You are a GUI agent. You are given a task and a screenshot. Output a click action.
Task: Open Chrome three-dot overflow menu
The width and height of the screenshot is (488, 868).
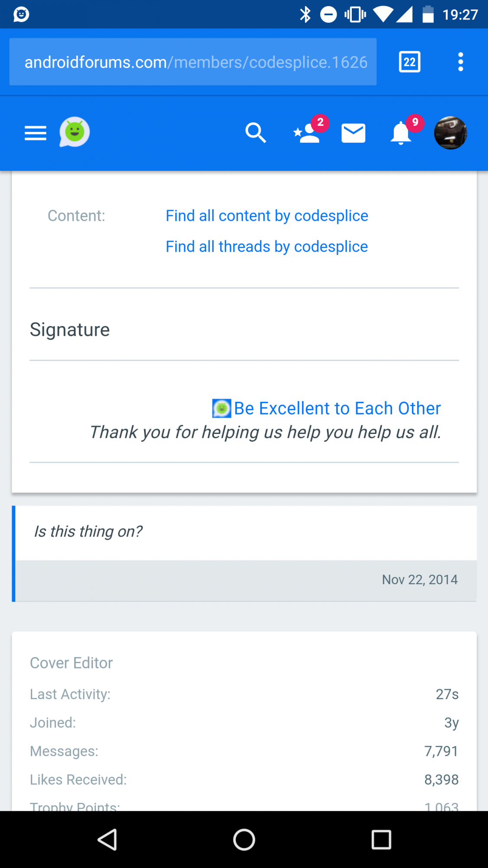(460, 62)
